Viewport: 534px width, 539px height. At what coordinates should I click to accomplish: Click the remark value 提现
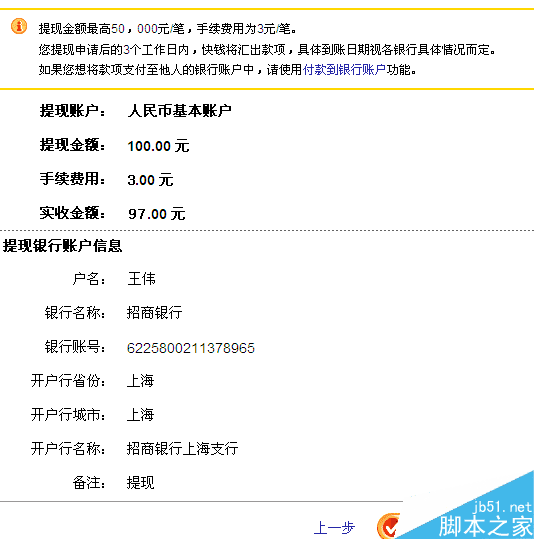click(140, 483)
